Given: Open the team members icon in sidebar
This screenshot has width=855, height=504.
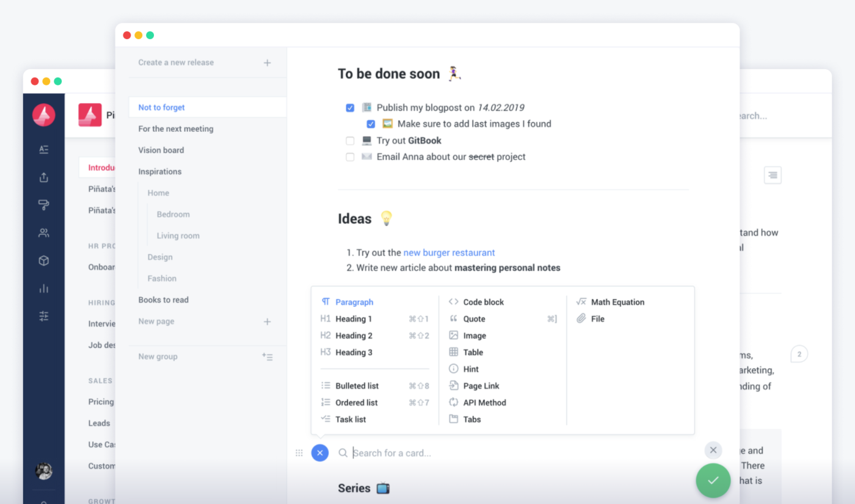Looking at the screenshot, I should tap(43, 233).
